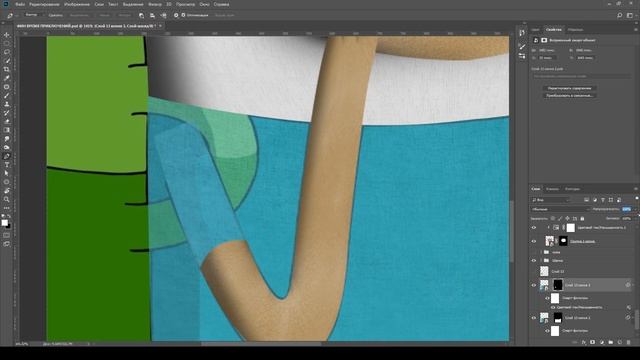This screenshot has width=640, height=360.
Task: Open the Edit menu
Action: [44, 4]
